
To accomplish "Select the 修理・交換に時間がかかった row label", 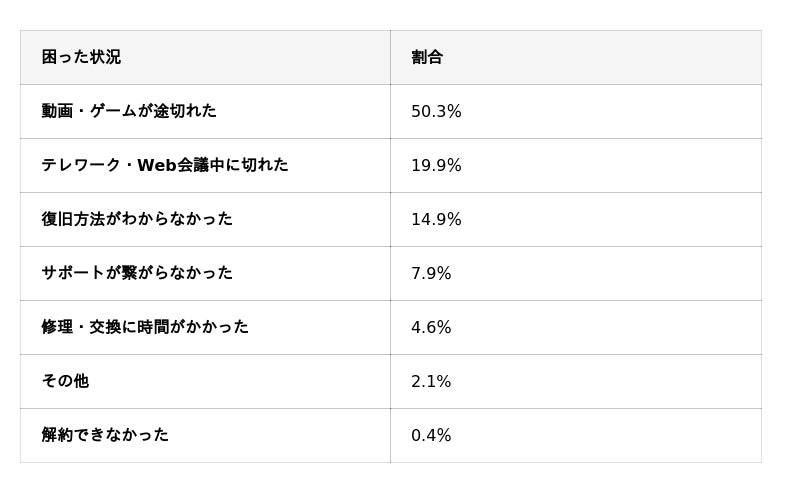I will pyautogui.click(x=145, y=327).
